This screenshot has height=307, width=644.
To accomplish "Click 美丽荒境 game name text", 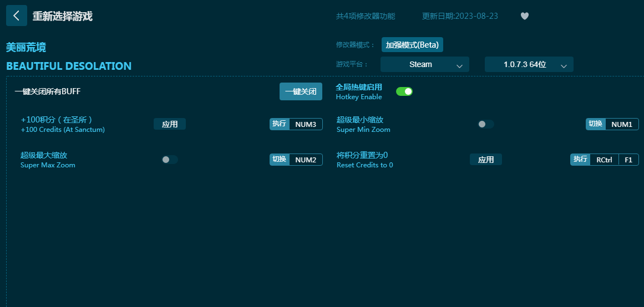I will point(26,47).
